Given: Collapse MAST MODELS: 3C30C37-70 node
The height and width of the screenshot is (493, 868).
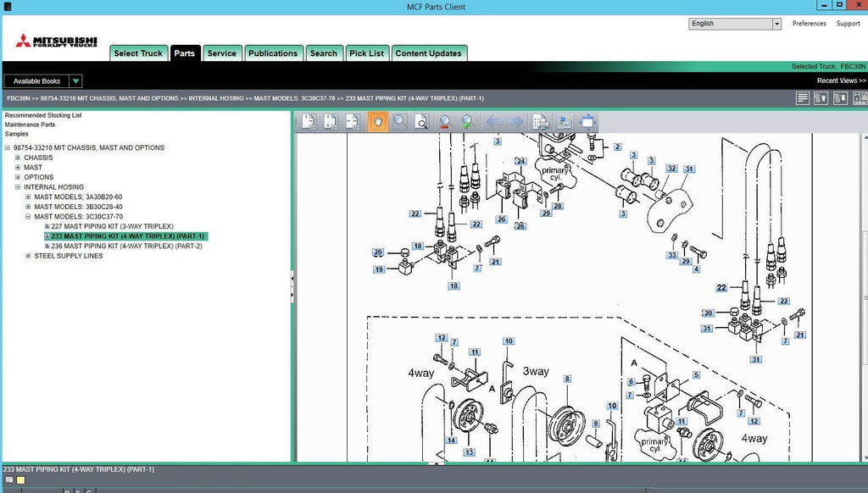Looking at the screenshot, I should [x=28, y=217].
